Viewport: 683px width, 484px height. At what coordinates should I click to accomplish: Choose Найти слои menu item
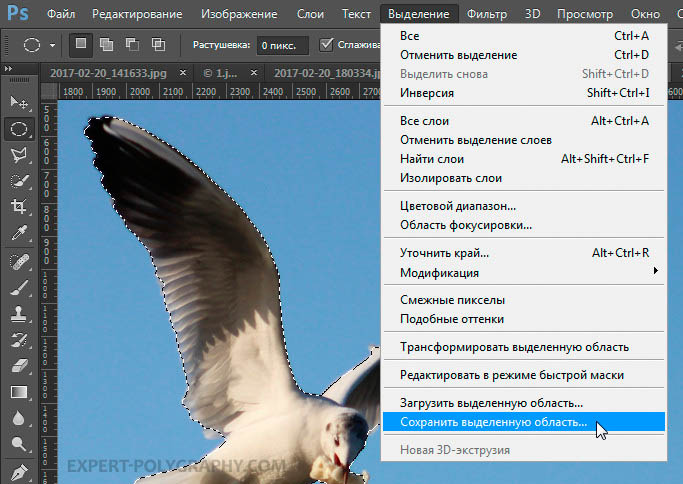click(524, 159)
